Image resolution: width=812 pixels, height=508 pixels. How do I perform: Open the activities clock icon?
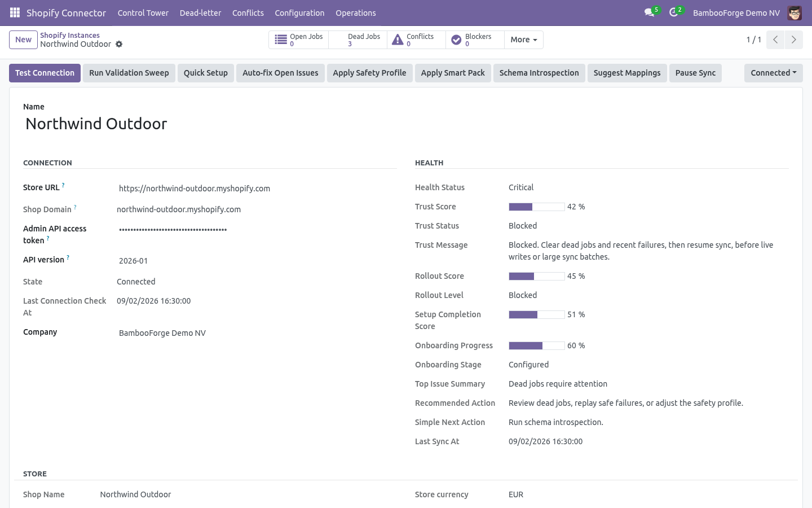pyautogui.click(x=673, y=12)
